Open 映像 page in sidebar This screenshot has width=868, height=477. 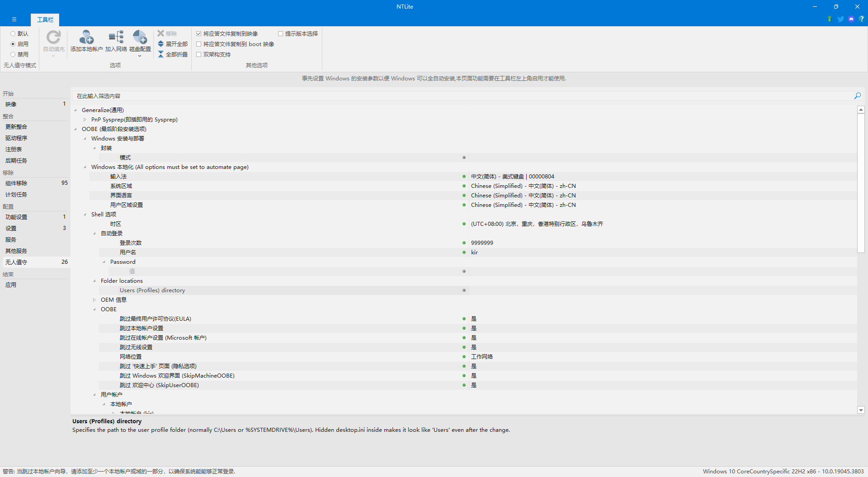[x=35, y=104]
